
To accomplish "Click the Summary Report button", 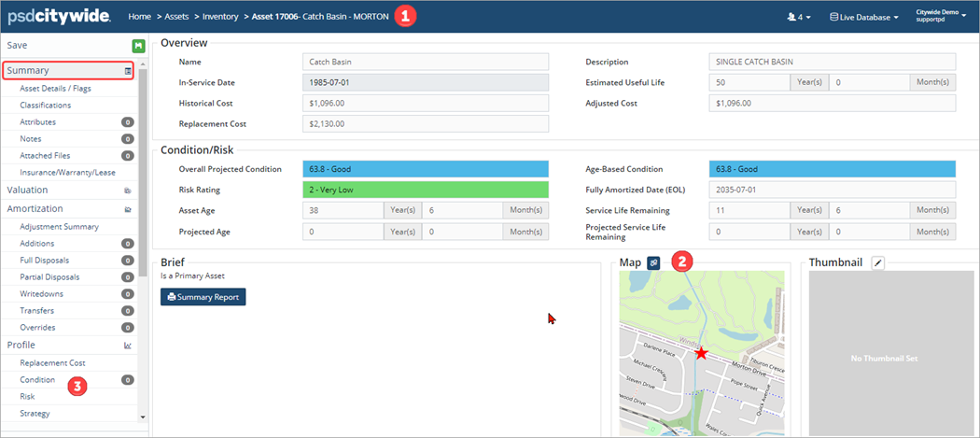I will click(203, 297).
